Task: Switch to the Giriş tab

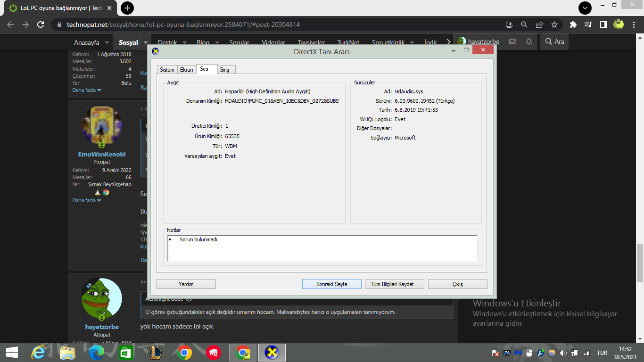Action: tap(226, 70)
